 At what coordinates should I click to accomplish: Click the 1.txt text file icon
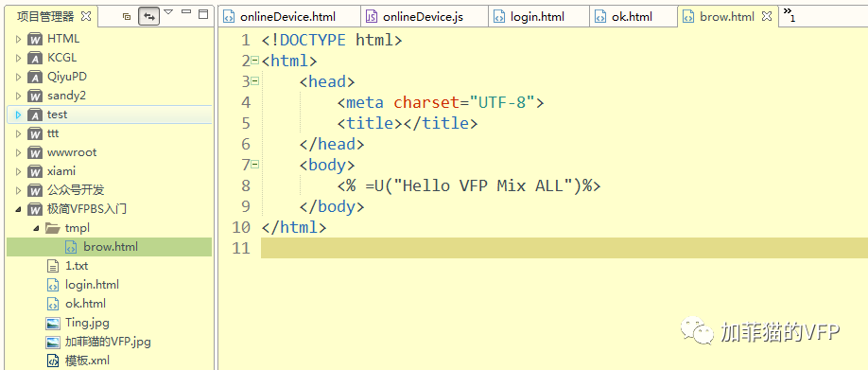[53, 266]
